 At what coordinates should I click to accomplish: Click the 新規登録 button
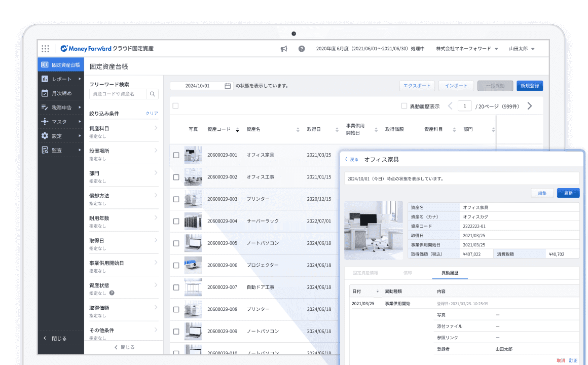click(530, 86)
